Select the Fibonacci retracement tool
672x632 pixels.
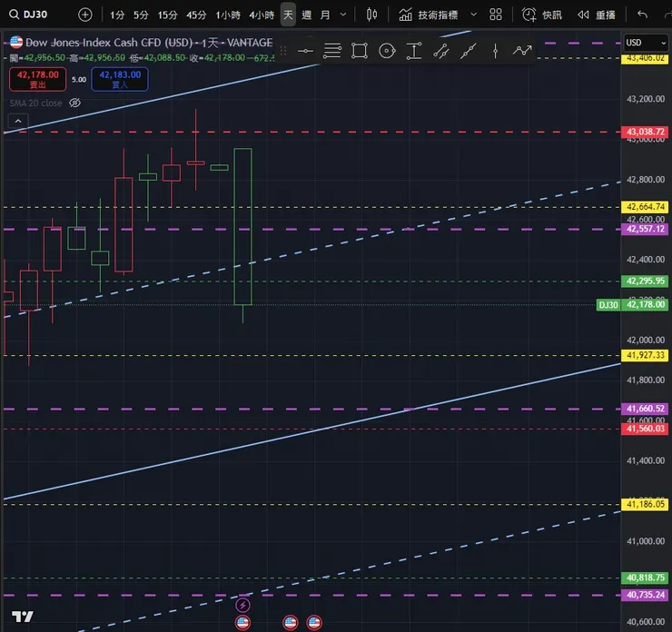pyautogui.click(x=332, y=51)
